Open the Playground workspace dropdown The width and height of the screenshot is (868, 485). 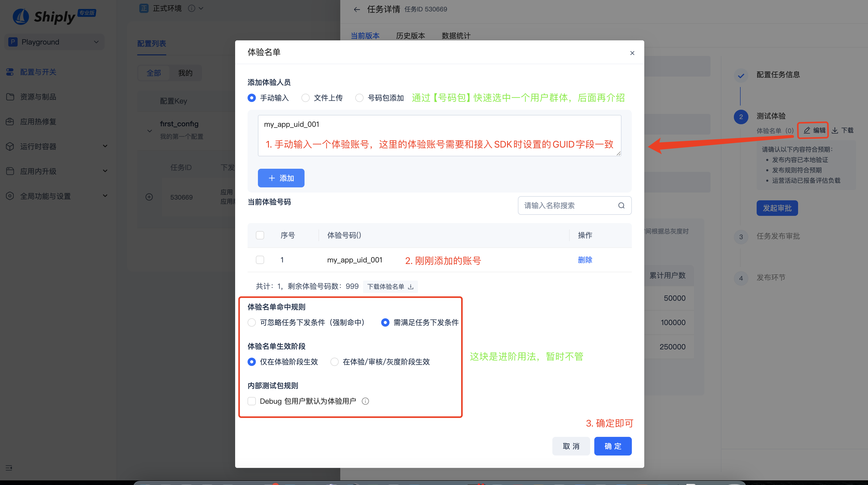(x=54, y=42)
